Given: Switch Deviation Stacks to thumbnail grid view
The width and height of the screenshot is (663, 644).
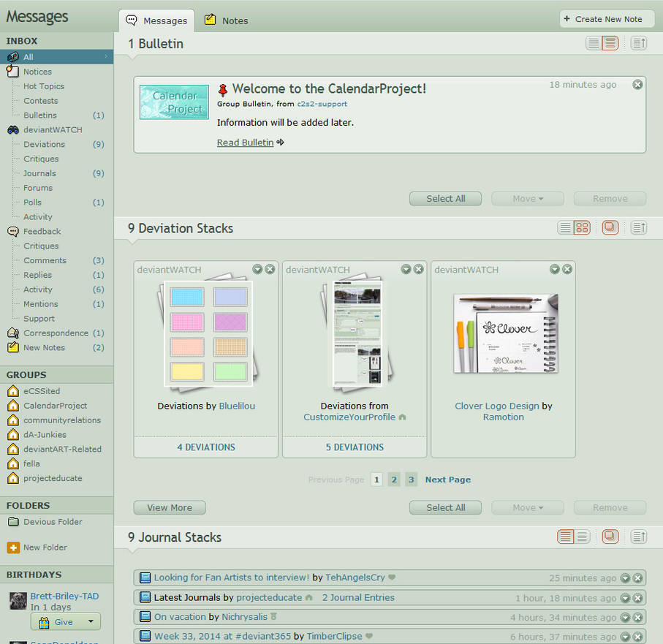Looking at the screenshot, I should pyautogui.click(x=583, y=228).
